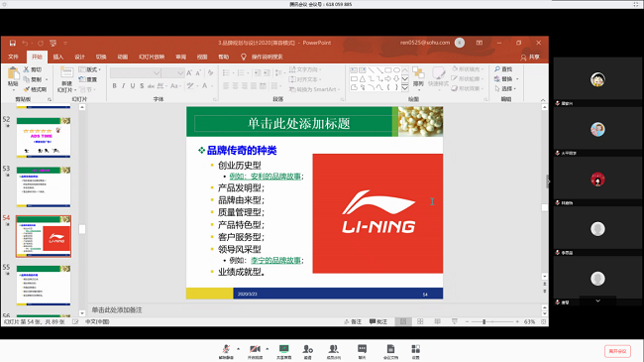644x362 pixels.
Task: Switch to the 审阅 (Review) ribbon tab
Action: pyautogui.click(x=180, y=57)
